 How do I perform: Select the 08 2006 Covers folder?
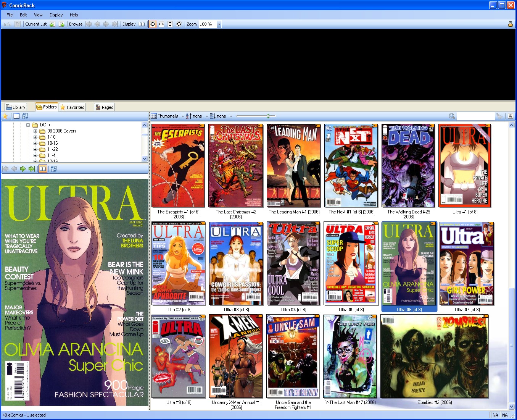pos(61,131)
